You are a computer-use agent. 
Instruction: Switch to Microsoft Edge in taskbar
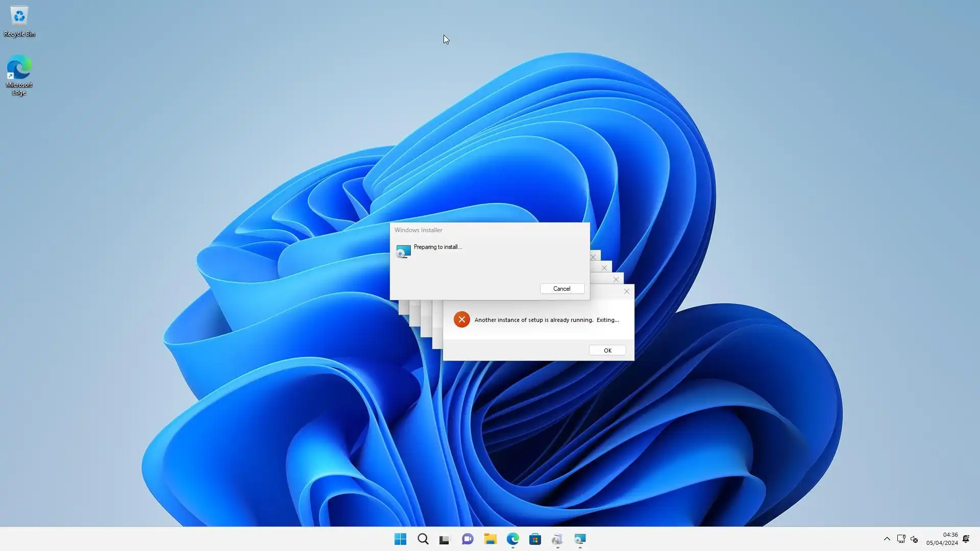[512, 539]
